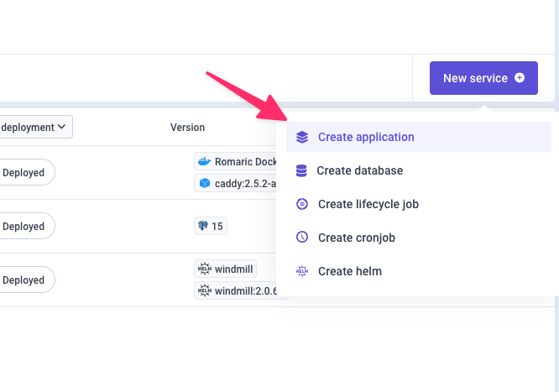Click the Docker whale icon in Version
This screenshot has height=392, width=559.
(202, 162)
